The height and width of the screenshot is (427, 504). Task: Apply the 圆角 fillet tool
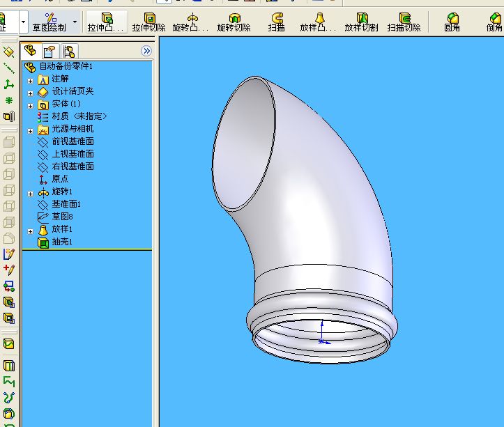coord(452,22)
